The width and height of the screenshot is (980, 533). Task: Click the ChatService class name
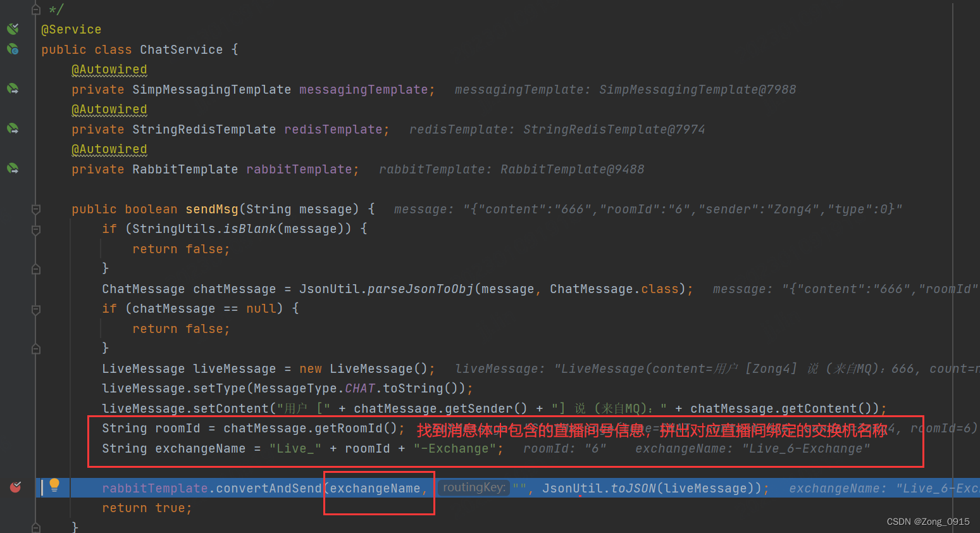click(x=182, y=49)
